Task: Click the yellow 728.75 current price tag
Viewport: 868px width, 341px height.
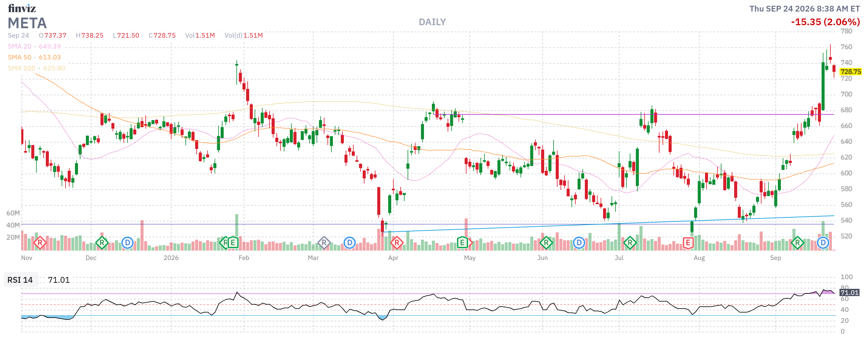Action: click(850, 71)
